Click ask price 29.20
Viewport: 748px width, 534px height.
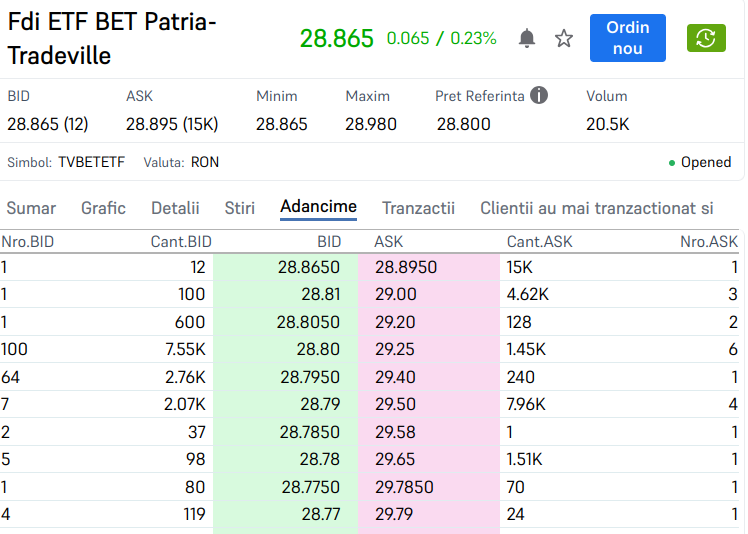pos(395,322)
